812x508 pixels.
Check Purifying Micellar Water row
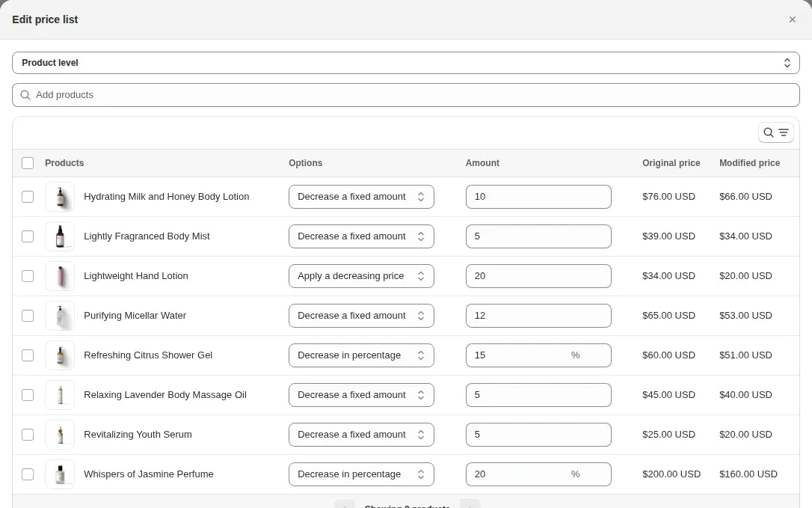[x=28, y=316]
